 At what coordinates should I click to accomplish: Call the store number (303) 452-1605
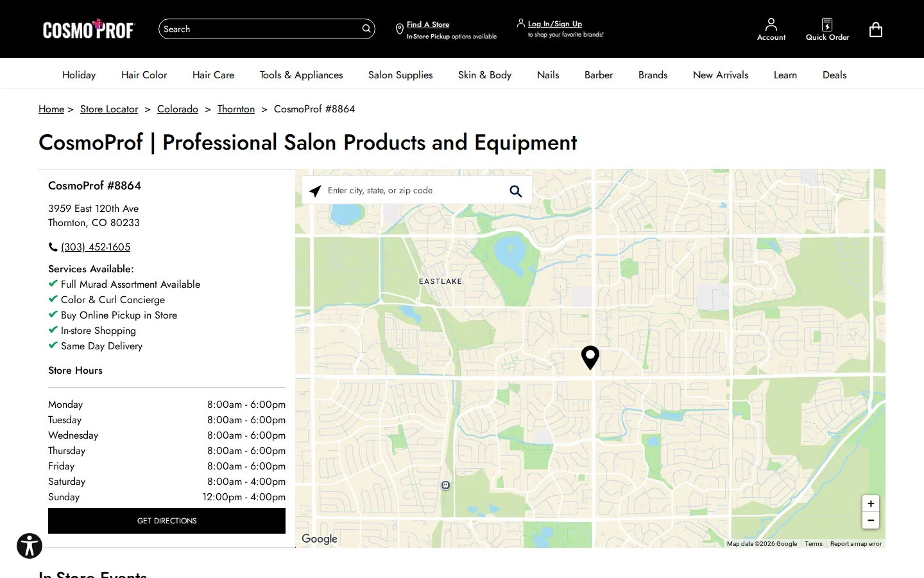(96, 247)
